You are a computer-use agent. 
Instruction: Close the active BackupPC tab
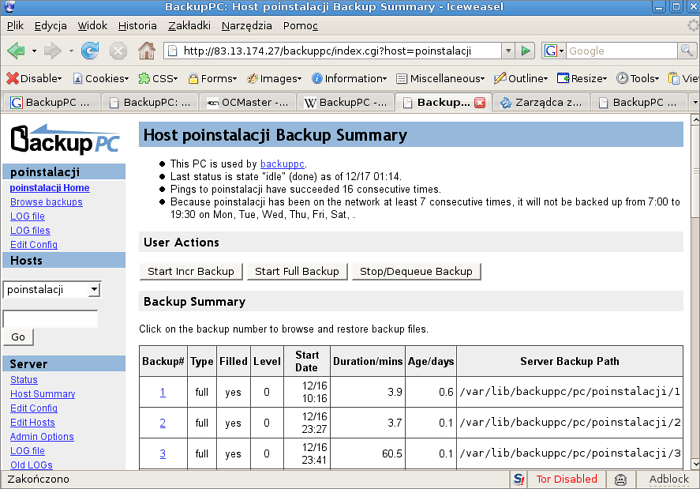pyautogui.click(x=480, y=102)
